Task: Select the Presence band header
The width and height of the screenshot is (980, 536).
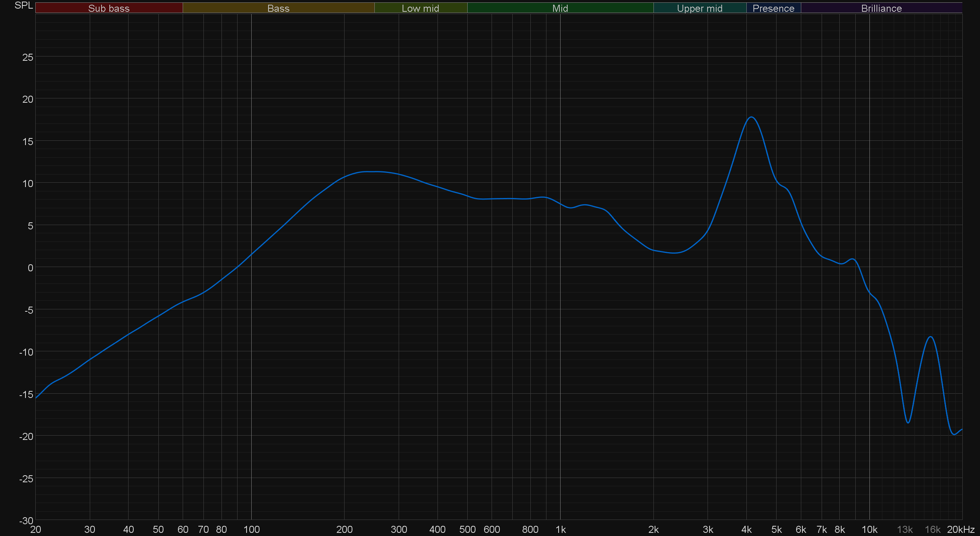Action: [x=773, y=8]
